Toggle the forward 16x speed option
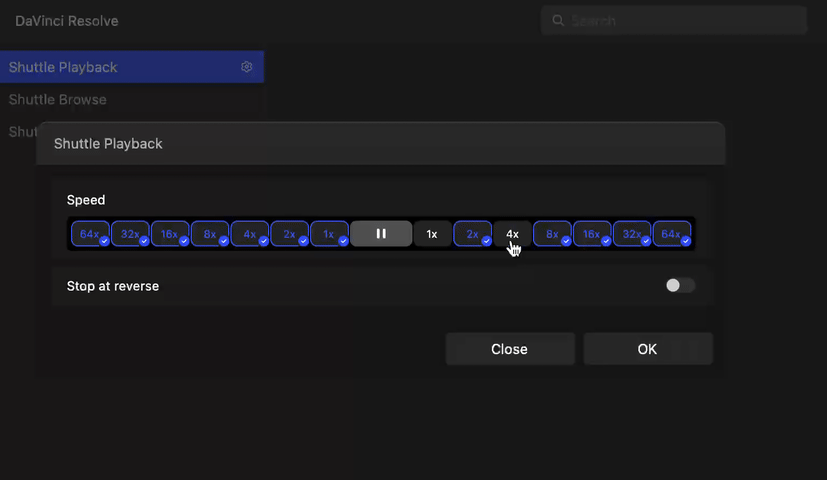This screenshot has height=480, width=827. click(592, 234)
